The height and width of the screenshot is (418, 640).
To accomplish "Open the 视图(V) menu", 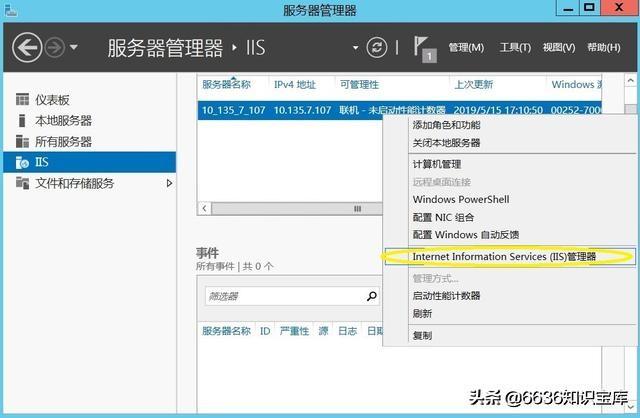I will tap(559, 48).
